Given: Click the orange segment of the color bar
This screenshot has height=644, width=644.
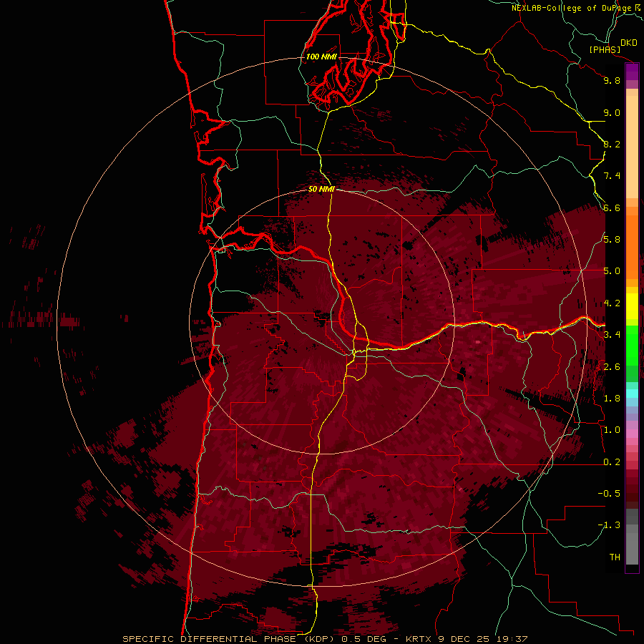Looking at the screenshot, I should click(x=632, y=247).
